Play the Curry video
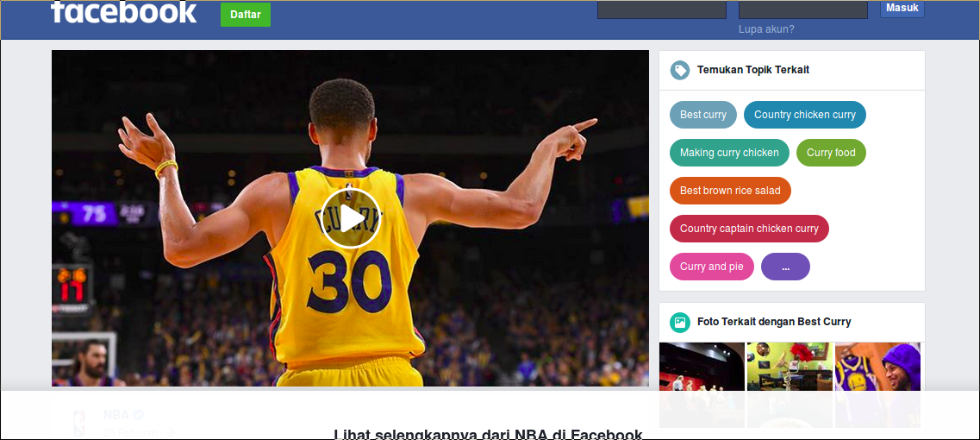 click(351, 218)
